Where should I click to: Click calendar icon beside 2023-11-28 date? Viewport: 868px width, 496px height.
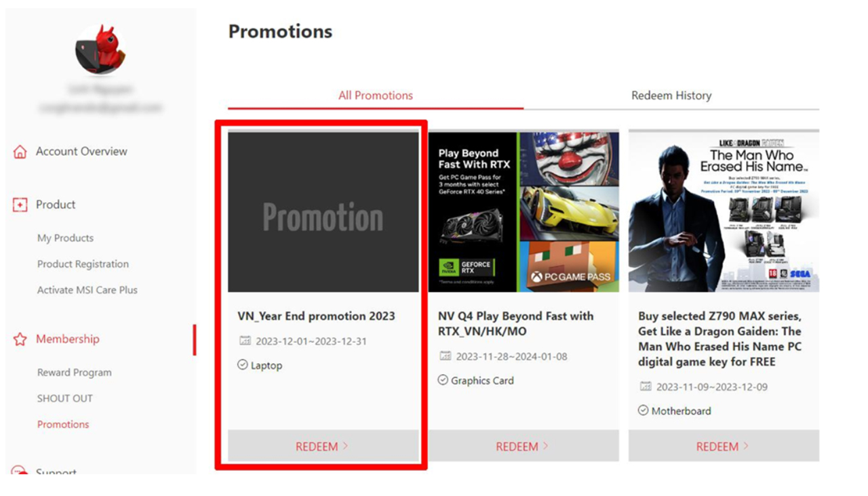point(445,356)
